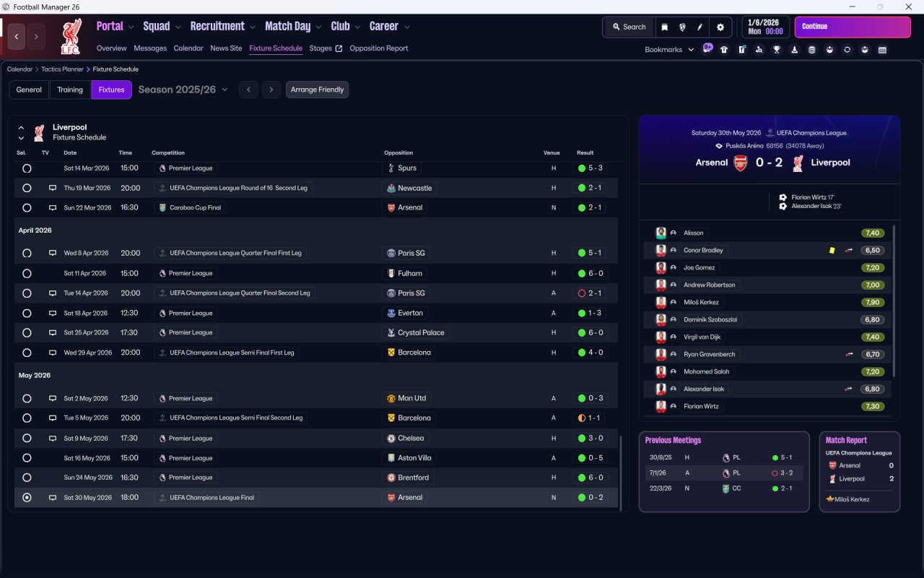
Task: Select the Chelsea fixture radio button
Action: click(27, 439)
